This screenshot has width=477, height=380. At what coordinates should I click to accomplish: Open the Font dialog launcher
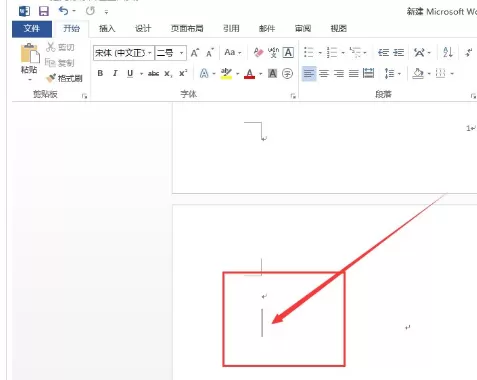coord(293,96)
